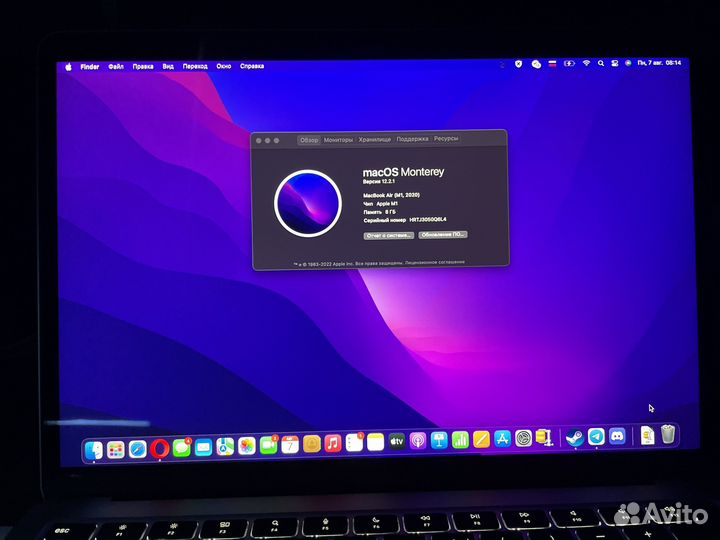Open the Music app icon

point(333,444)
